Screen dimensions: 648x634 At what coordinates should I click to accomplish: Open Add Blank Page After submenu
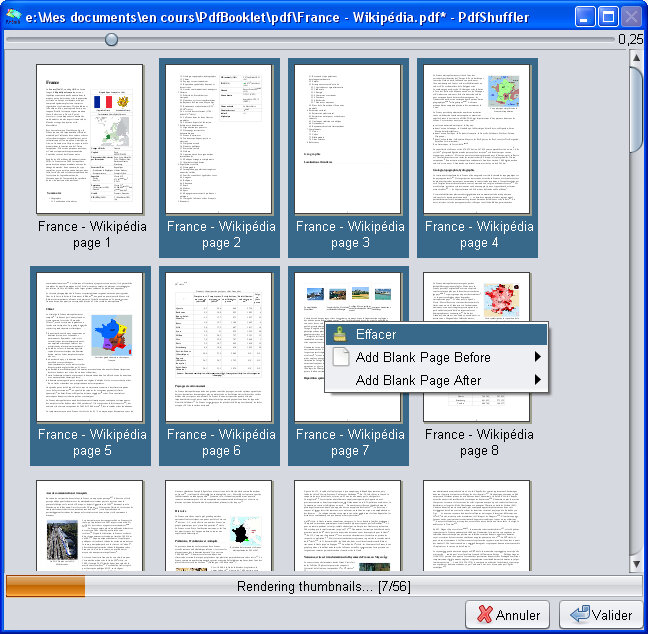436,380
